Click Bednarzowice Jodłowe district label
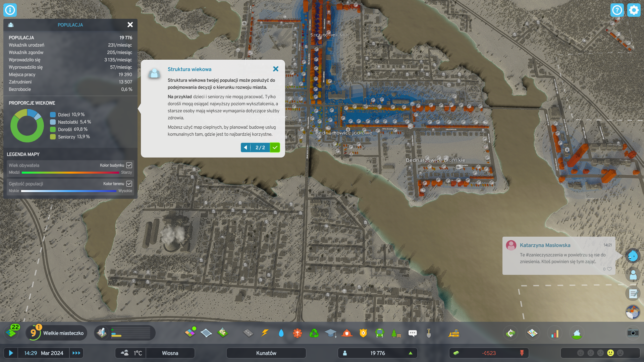This screenshot has height=362, width=644. 343,133
